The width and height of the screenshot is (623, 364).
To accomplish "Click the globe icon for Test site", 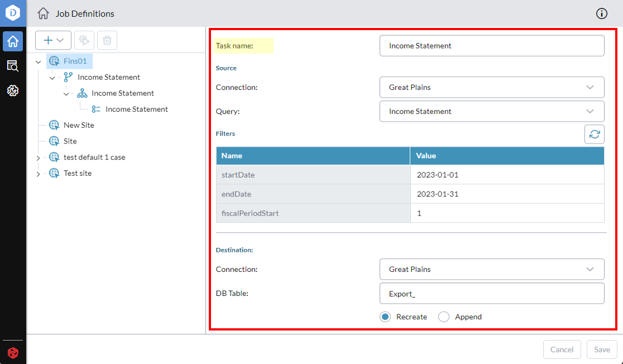I will [x=54, y=173].
